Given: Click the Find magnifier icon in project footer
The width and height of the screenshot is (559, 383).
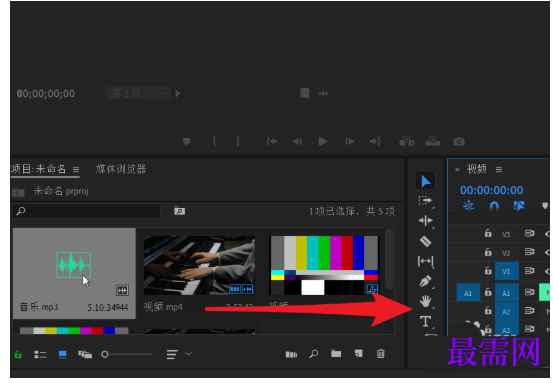Looking at the screenshot, I should (x=314, y=354).
